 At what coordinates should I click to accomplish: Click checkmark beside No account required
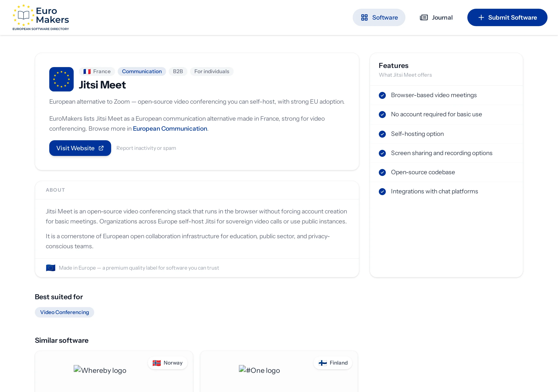(x=382, y=114)
